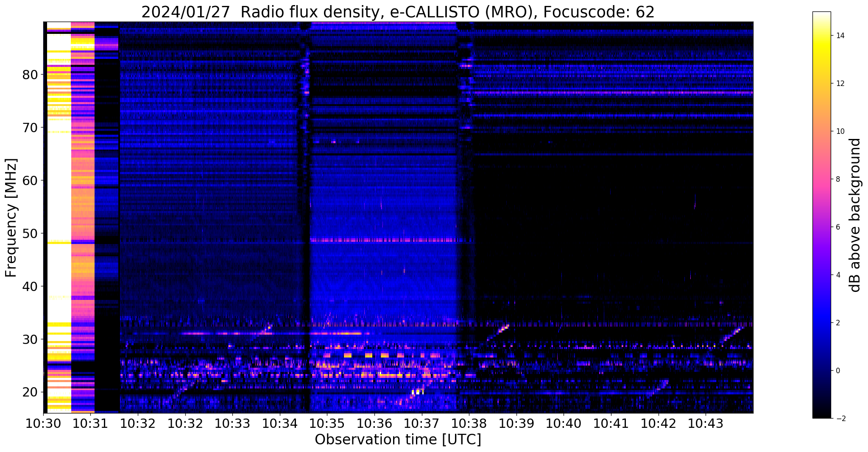Click the 20 tick on the frequency axis
Image resolution: width=868 pixels, height=452 pixels.
(30, 392)
